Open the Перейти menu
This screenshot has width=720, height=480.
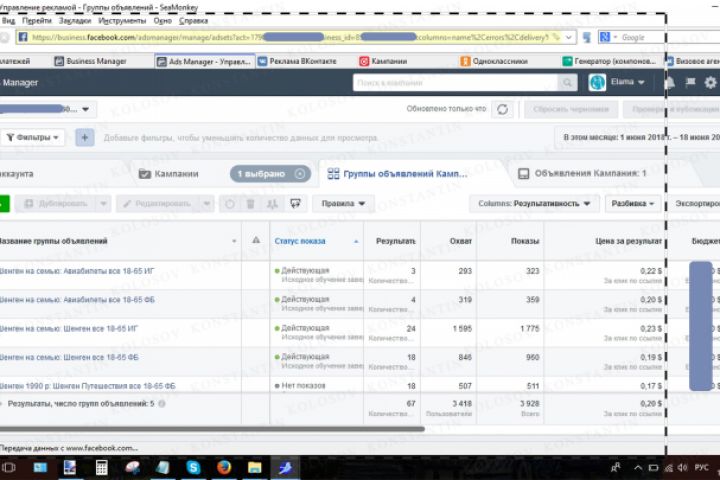point(37,21)
